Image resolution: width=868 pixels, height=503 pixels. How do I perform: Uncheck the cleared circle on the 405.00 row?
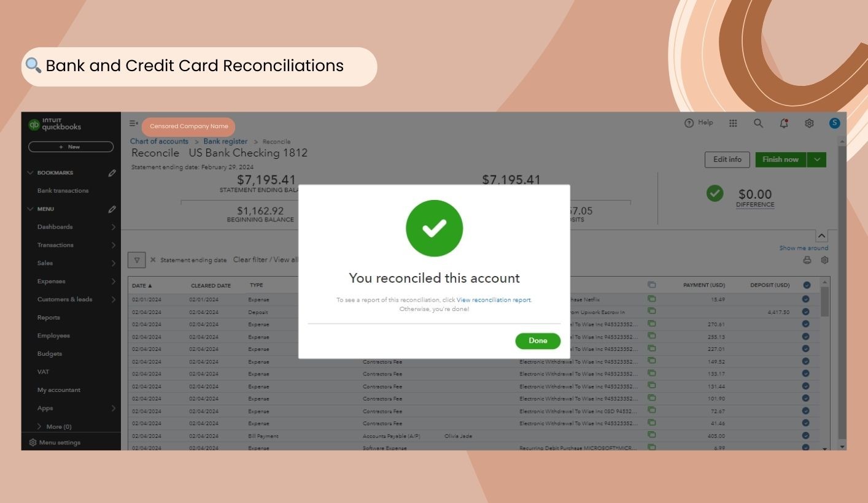805,436
